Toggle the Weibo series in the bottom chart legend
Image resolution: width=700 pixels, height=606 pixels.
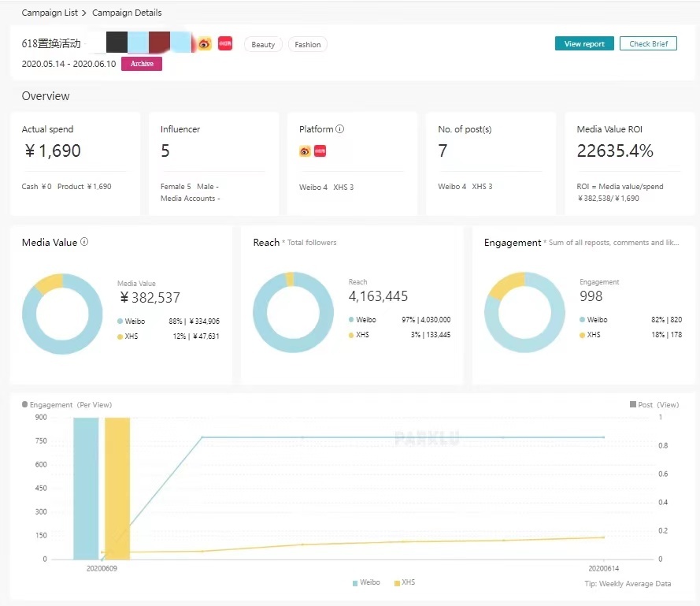pyautogui.click(x=365, y=582)
